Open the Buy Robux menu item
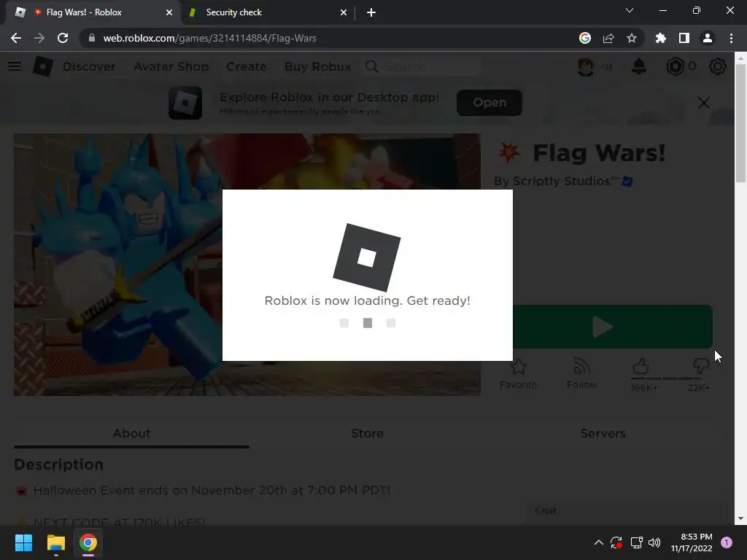 (318, 66)
